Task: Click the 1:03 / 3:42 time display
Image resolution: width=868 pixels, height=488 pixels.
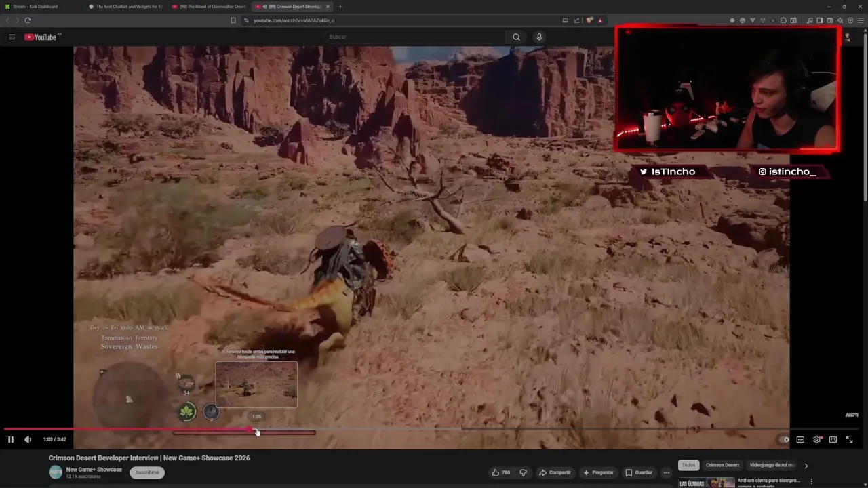Action: pos(54,439)
